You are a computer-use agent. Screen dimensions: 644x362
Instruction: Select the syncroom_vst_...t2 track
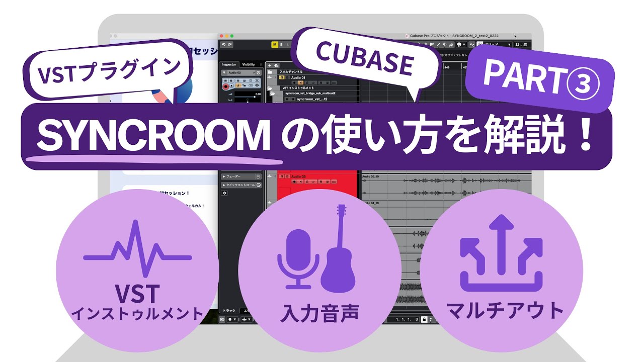312,99
